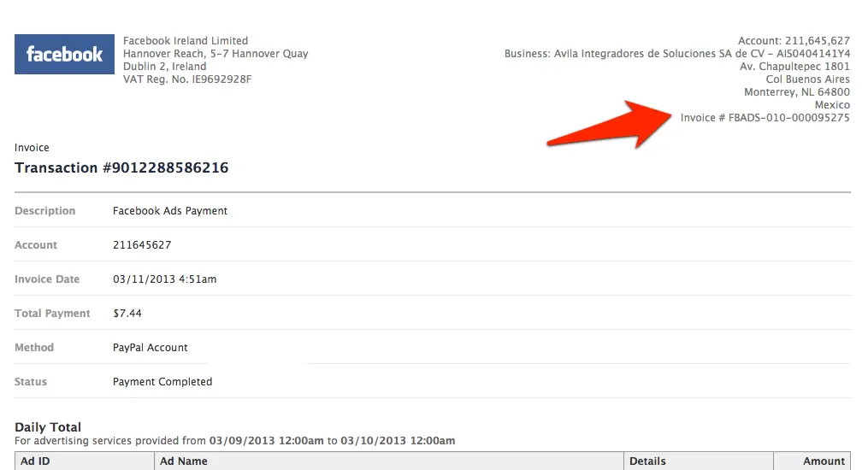
Task: Click the 'Monterrey, NL 64800' line
Action: tap(796, 91)
